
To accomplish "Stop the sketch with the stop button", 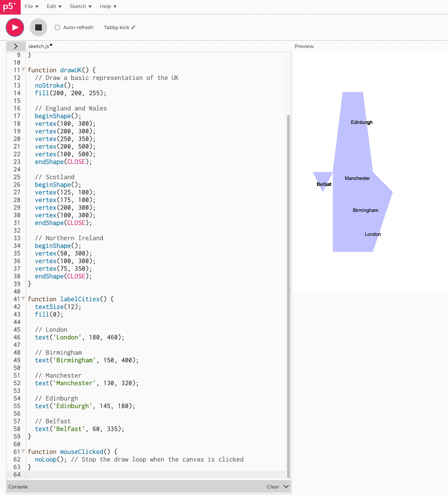I will [39, 27].
